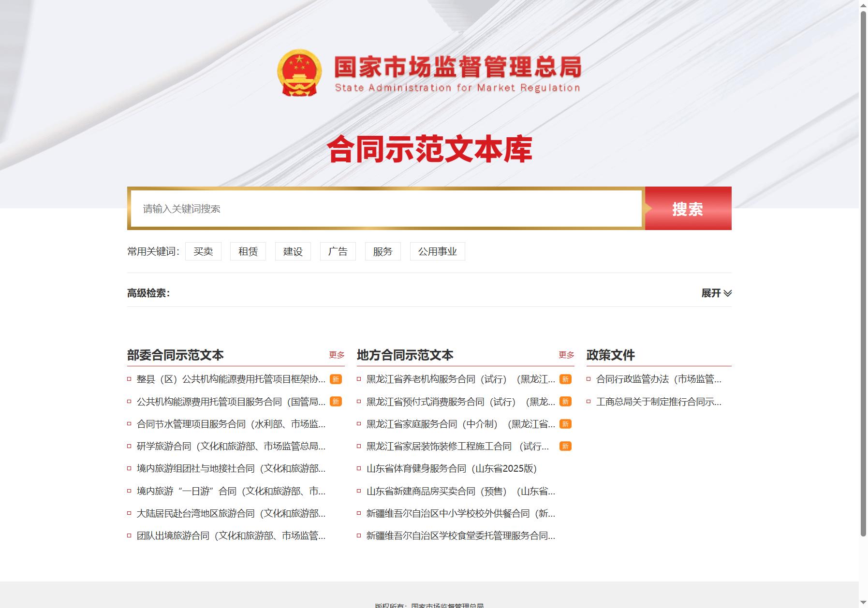Open 新疆维吾尔自治区学校食堂委托管理服务合同 link
Screen dimensions: 868x608
point(461,536)
